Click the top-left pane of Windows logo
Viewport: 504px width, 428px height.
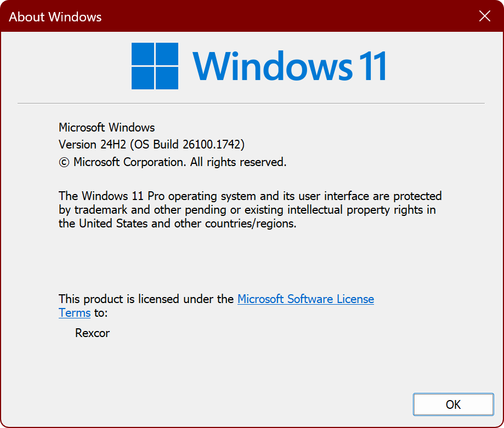pos(143,54)
